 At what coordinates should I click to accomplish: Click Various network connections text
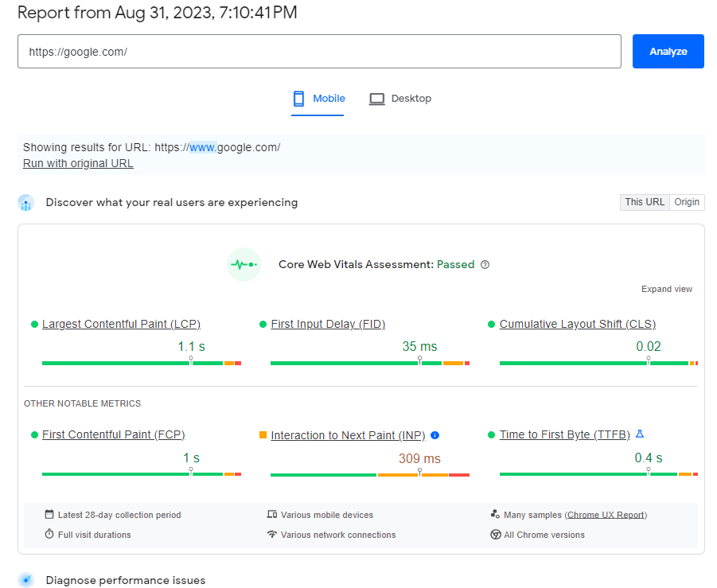338,535
